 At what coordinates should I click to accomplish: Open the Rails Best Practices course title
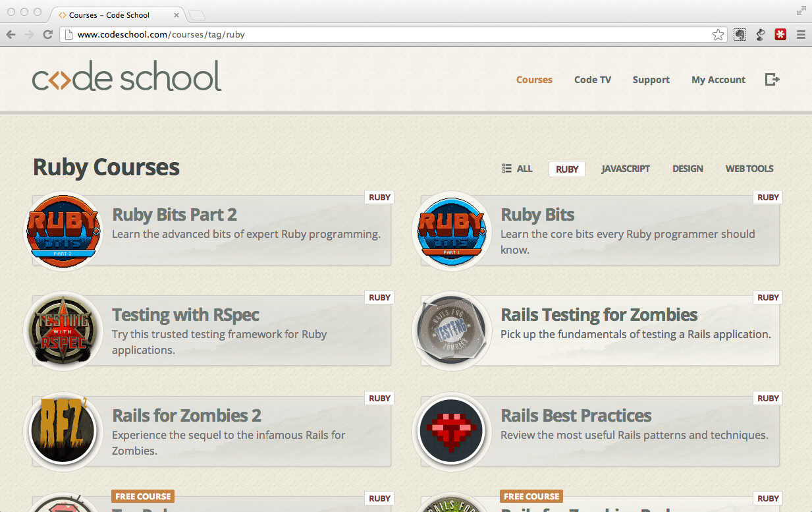(576, 416)
